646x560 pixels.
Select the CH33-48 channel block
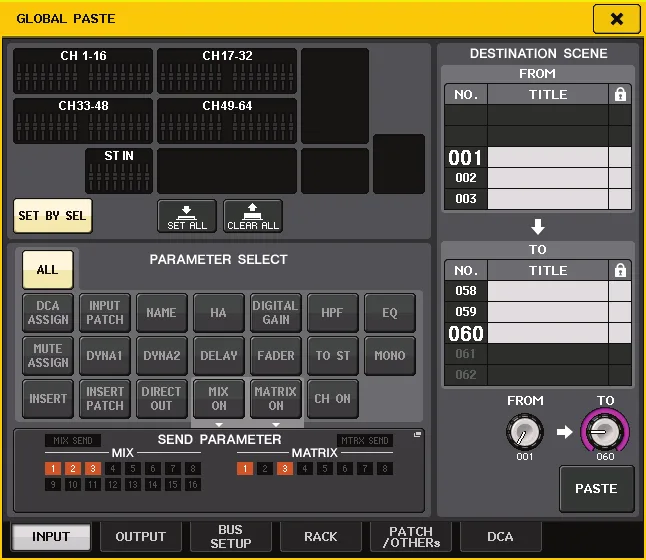(x=83, y=121)
